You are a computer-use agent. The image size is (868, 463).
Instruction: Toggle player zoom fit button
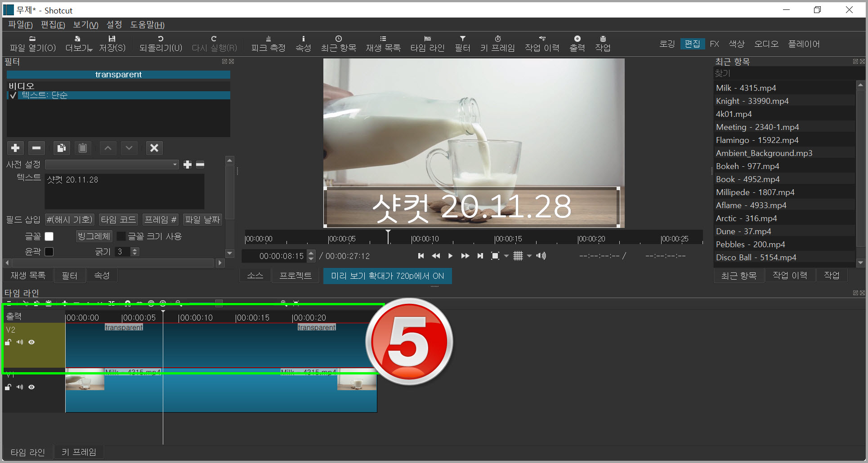(x=495, y=256)
